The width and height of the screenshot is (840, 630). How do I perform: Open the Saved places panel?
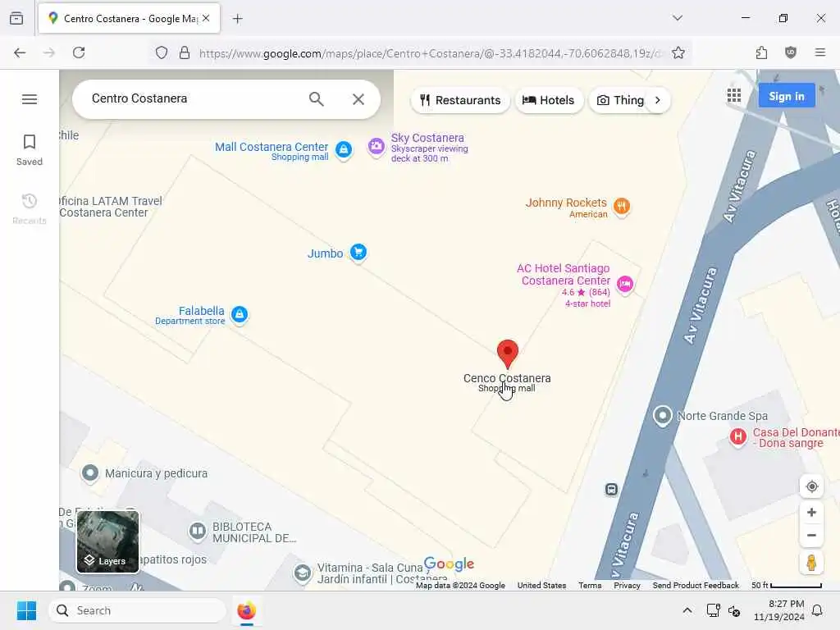30,150
